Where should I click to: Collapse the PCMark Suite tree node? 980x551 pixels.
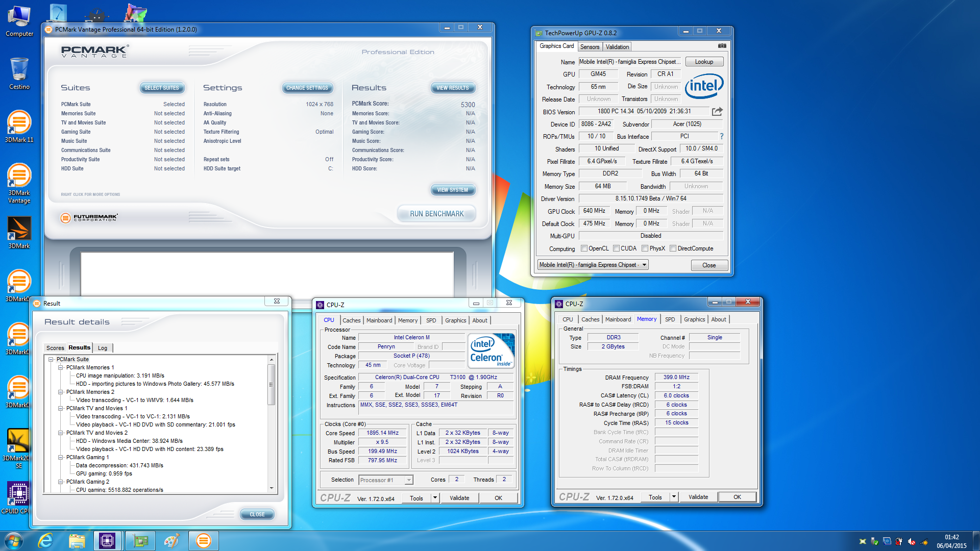pos(51,359)
